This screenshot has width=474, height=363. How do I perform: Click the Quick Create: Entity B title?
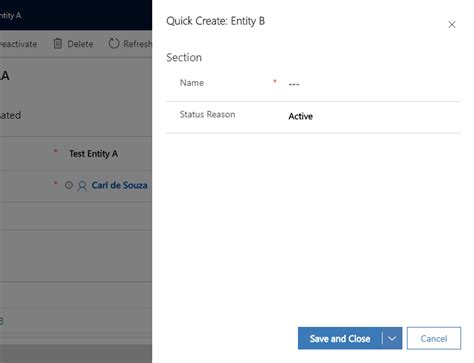(215, 21)
